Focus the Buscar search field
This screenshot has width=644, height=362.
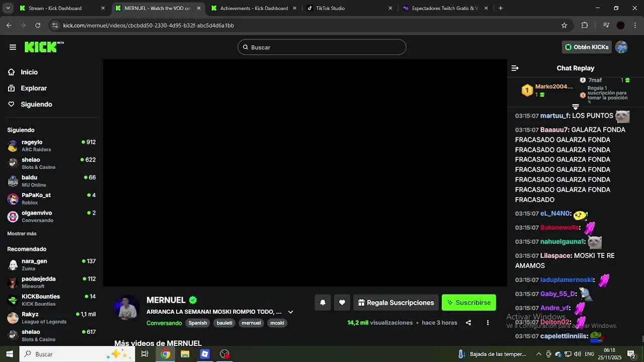(322, 47)
